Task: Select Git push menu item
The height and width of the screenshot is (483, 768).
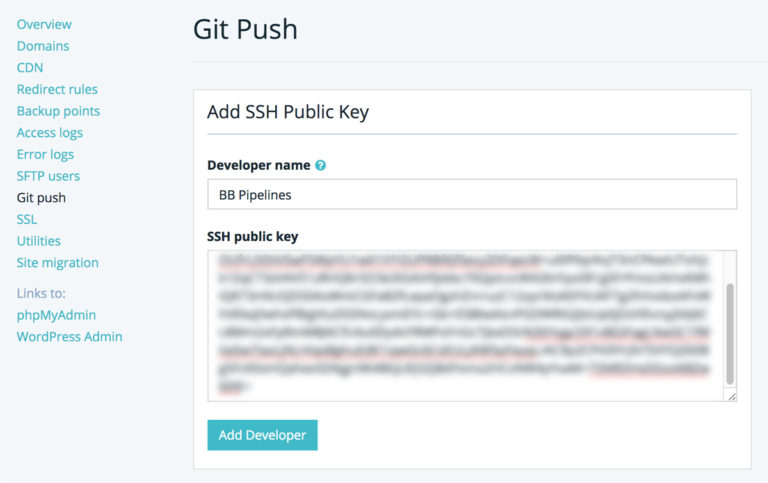Action: pos(41,198)
